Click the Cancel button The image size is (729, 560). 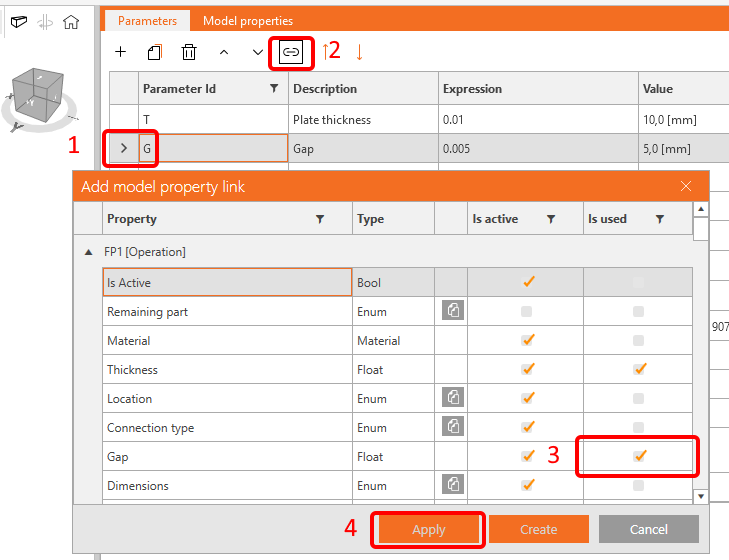point(648,529)
